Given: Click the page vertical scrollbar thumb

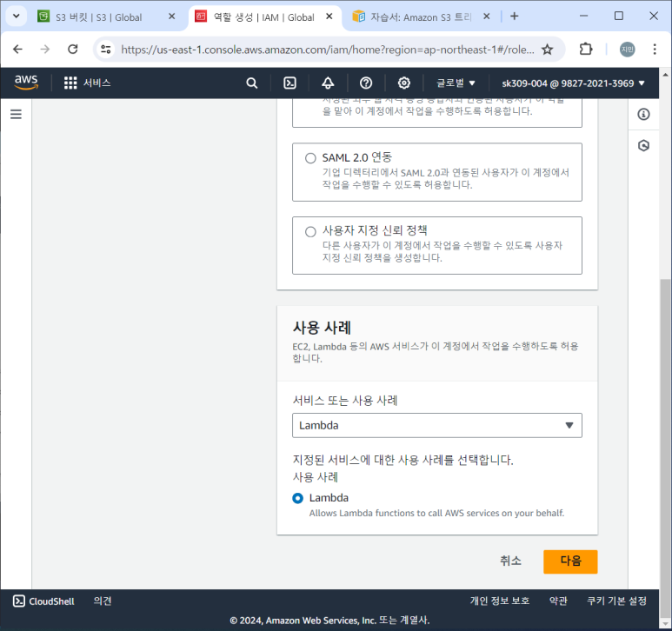Looking at the screenshot, I should (x=665, y=447).
